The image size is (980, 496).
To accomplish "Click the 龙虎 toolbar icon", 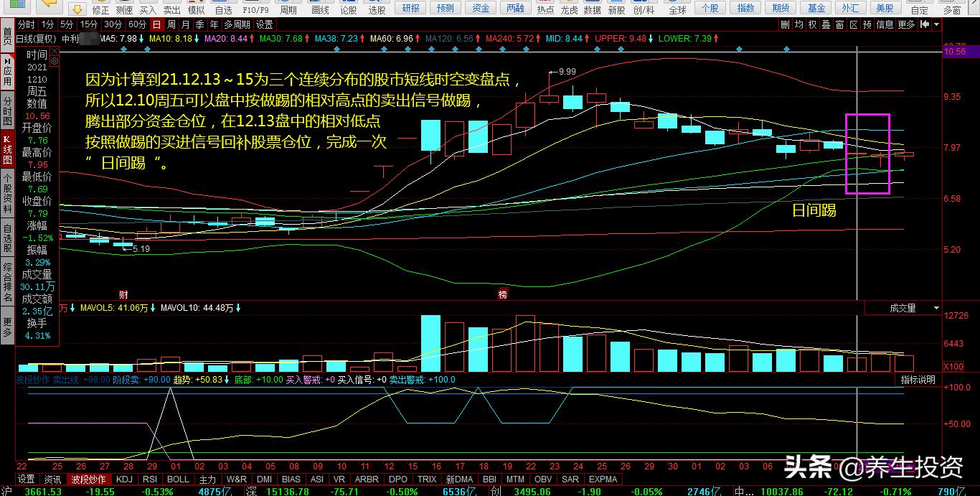I will pos(569,9).
